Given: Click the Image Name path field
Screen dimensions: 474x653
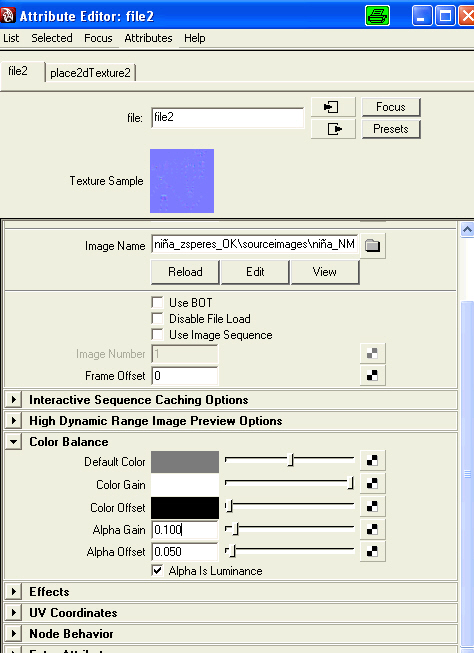Looking at the screenshot, I should coord(254,244).
